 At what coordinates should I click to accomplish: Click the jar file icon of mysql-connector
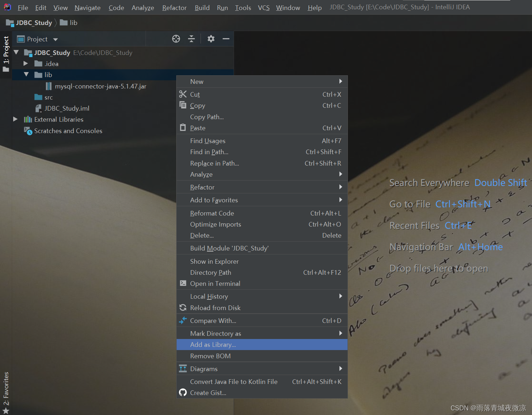click(x=49, y=86)
